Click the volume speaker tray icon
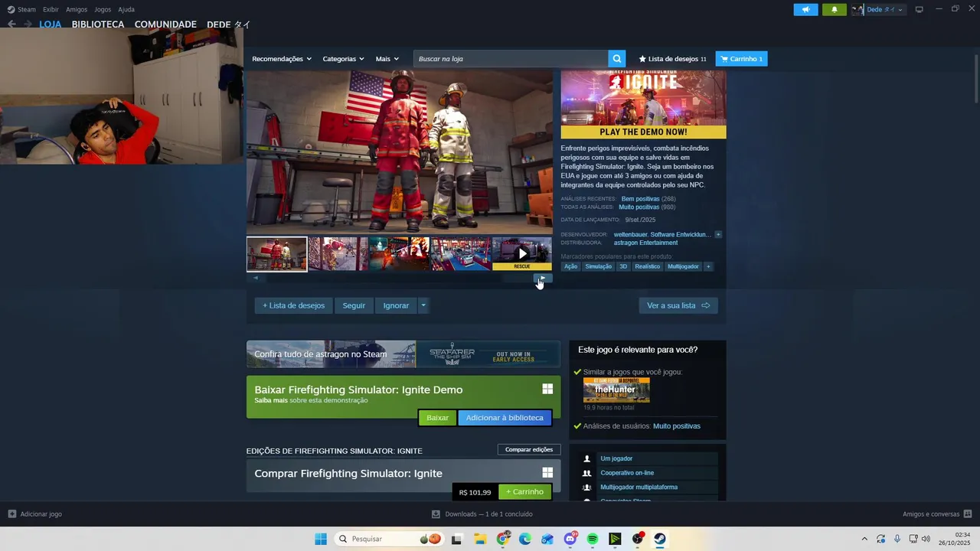This screenshot has width=980, height=551. coord(926,539)
